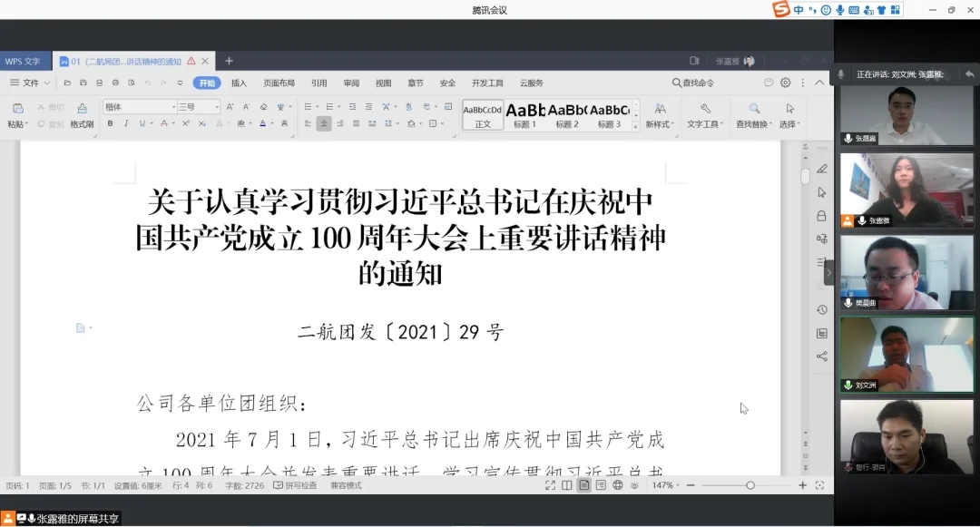The width and height of the screenshot is (980, 527).
Task: Click the italic I icon
Action: [x=126, y=123]
